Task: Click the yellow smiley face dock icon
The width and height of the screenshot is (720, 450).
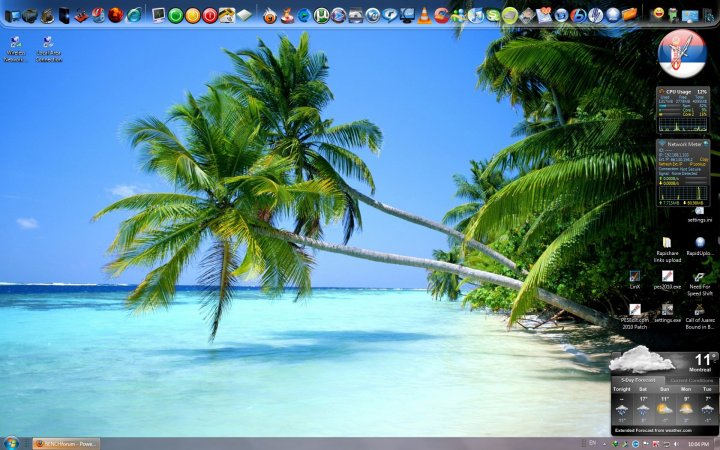Action: click(658, 14)
